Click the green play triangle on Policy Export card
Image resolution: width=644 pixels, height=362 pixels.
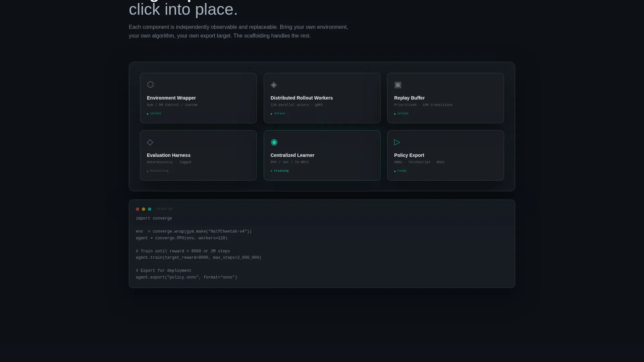point(397,142)
